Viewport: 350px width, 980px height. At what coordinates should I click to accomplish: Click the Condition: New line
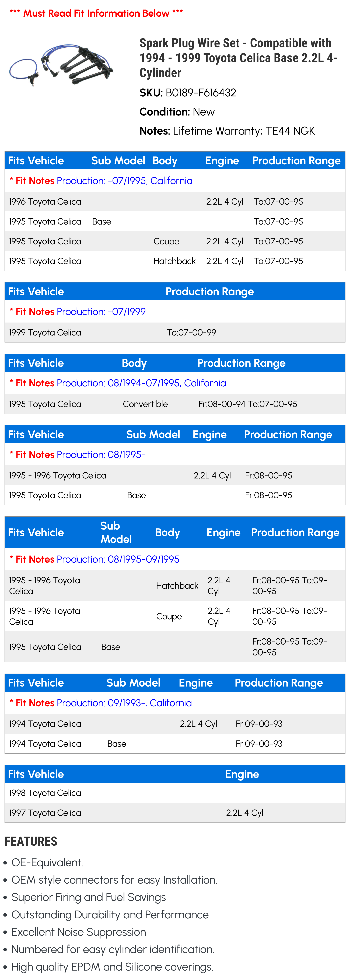(177, 112)
